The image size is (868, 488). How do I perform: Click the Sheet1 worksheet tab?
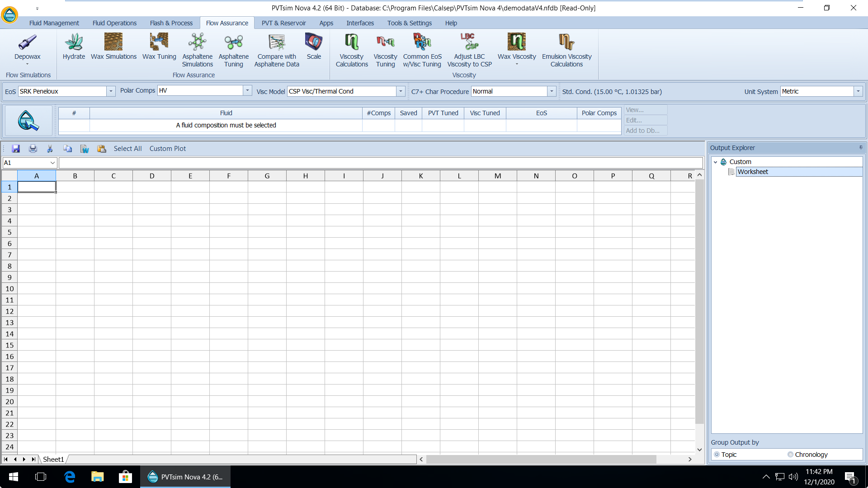point(53,460)
